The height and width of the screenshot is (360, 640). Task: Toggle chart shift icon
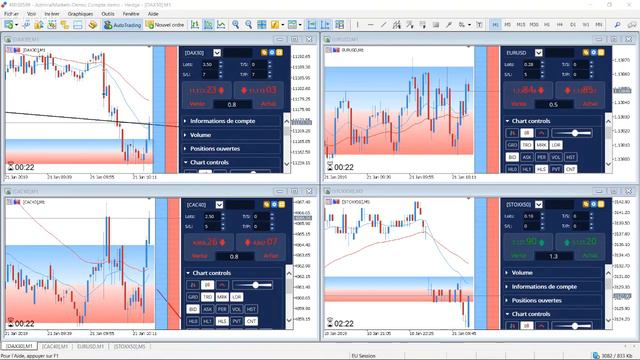[x=325, y=25]
